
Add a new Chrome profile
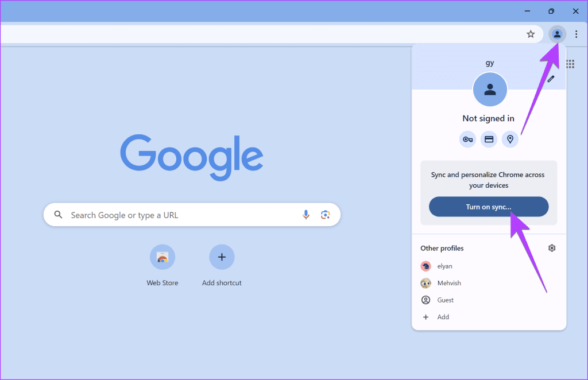tap(489, 317)
